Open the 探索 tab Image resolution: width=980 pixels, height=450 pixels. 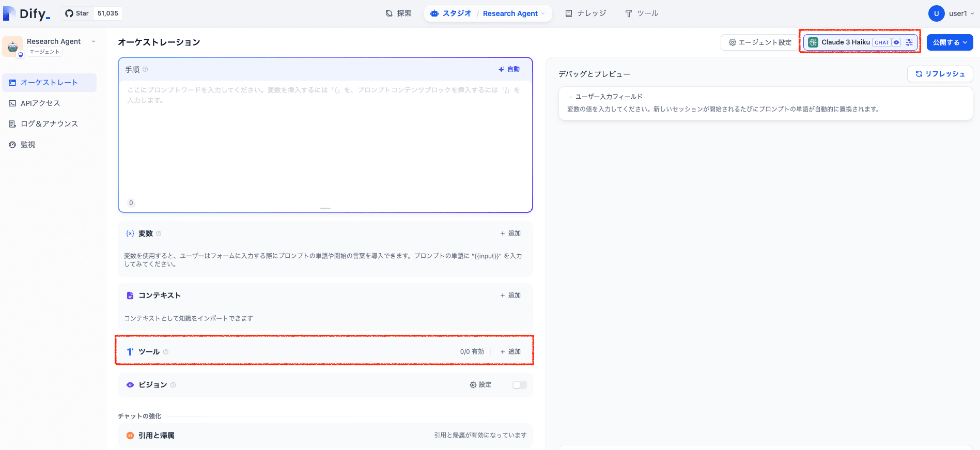pos(399,13)
